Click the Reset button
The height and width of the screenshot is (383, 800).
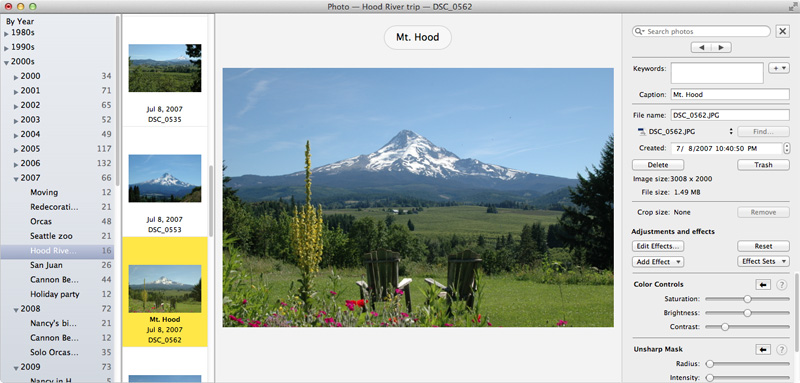click(x=763, y=246)
